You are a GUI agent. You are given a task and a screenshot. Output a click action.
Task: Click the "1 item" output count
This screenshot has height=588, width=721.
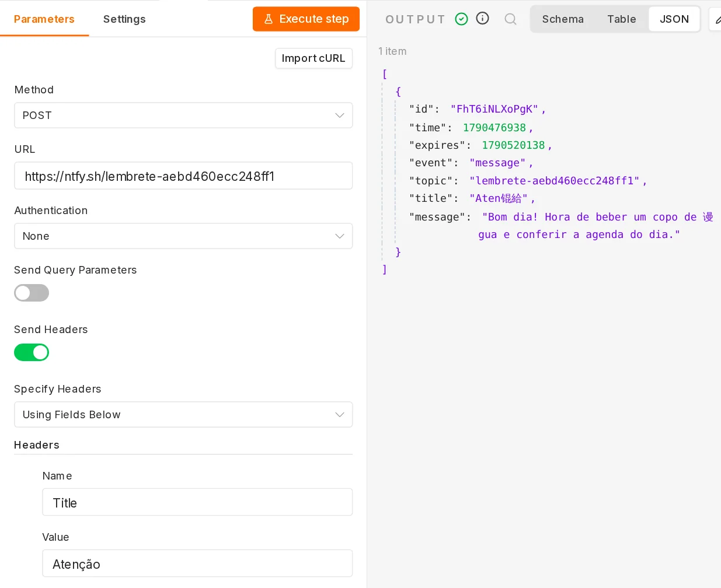(392, 51)
